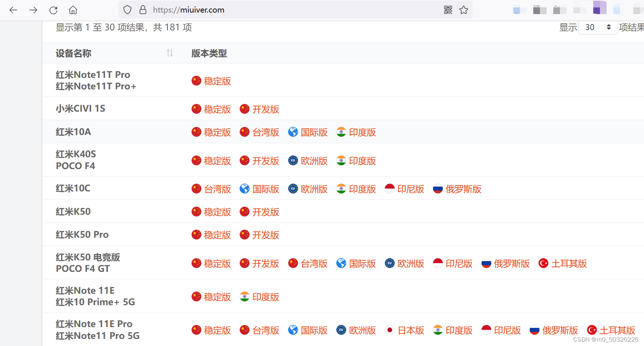Open 欧洲版 link for 红米10C

point(314,189)
